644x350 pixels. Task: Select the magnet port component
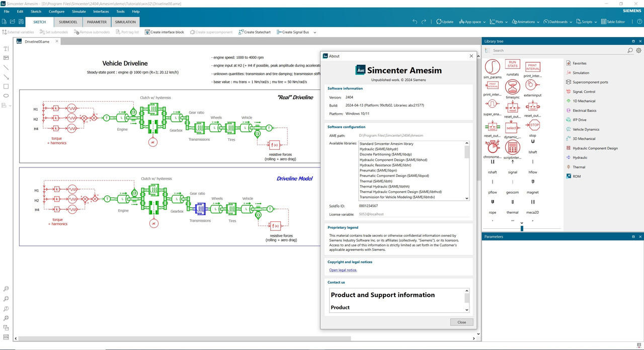coord(533,182)
